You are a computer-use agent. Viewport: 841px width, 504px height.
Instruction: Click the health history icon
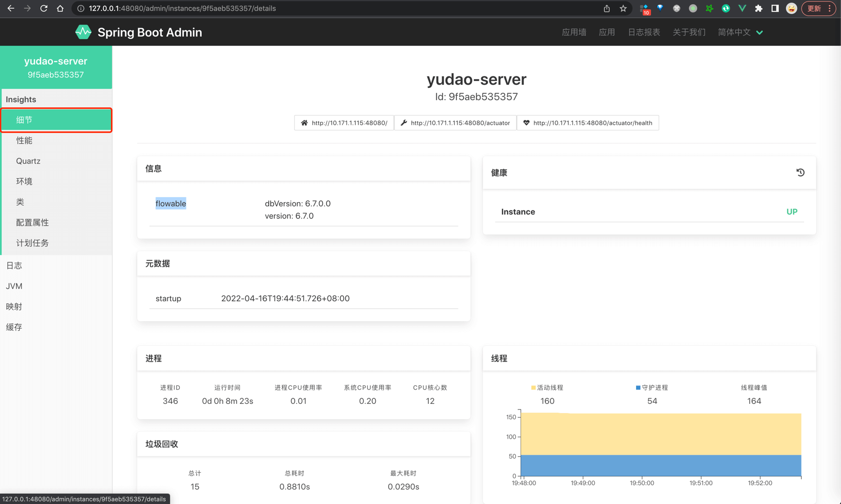pyautogui.click(x=800, y=172)
